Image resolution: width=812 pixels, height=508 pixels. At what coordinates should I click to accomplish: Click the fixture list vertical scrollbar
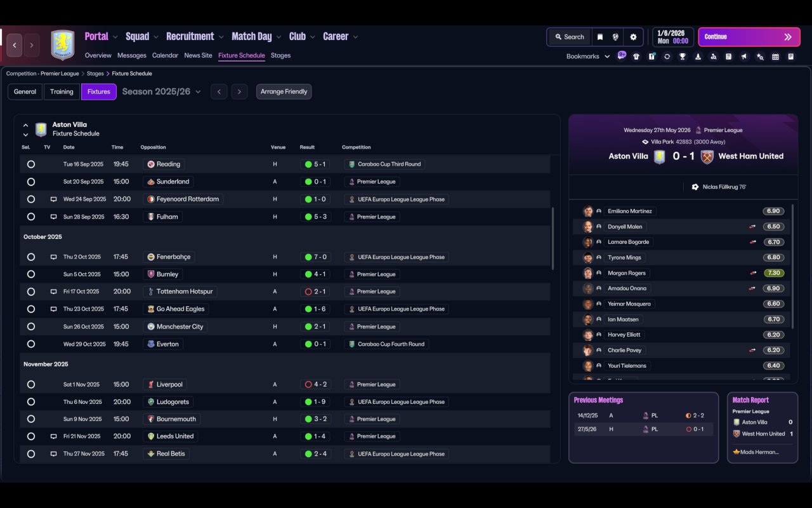tap(553, 238)
